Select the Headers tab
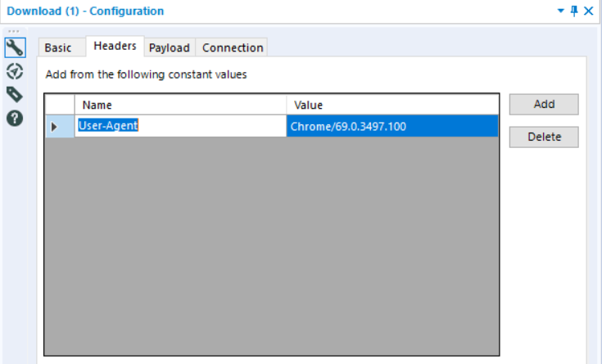The image size is (602, 364). pos(115,47)
